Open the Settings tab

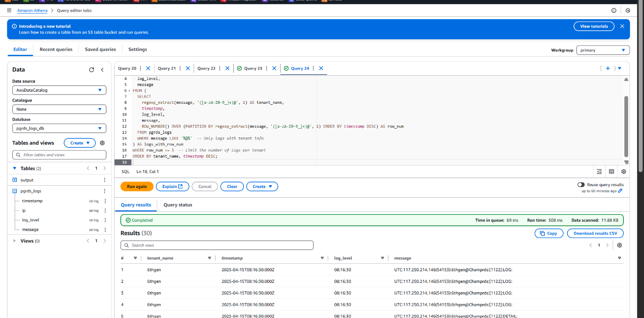(137, 50)
